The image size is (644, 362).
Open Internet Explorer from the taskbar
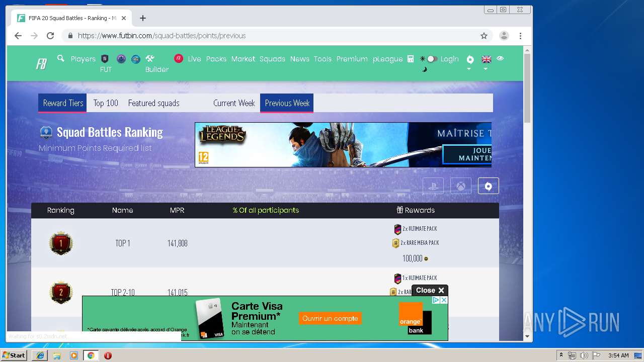point(40,355)
